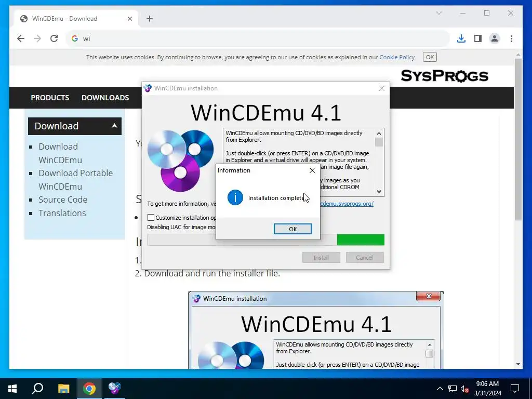
Task: Click Chrome taskbar icon
Action: click(x=89, y=389)
